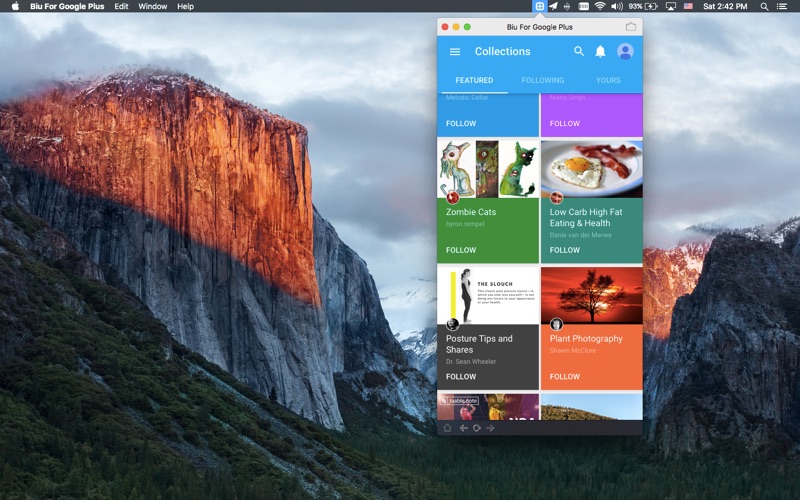Click the paper plane menu bar icon
Screen dimensions: 800x500
(553, 6)
